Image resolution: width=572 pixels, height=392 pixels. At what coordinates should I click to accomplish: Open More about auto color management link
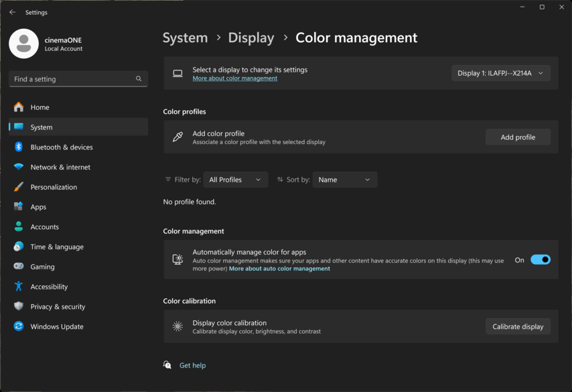point(279,269)
